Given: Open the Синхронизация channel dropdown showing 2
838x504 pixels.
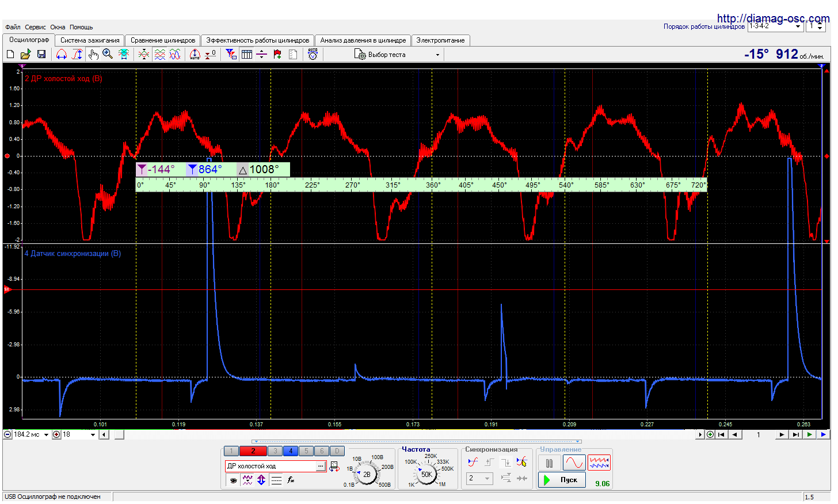Looking at the screenshot, I should click(x=479, y=479).
